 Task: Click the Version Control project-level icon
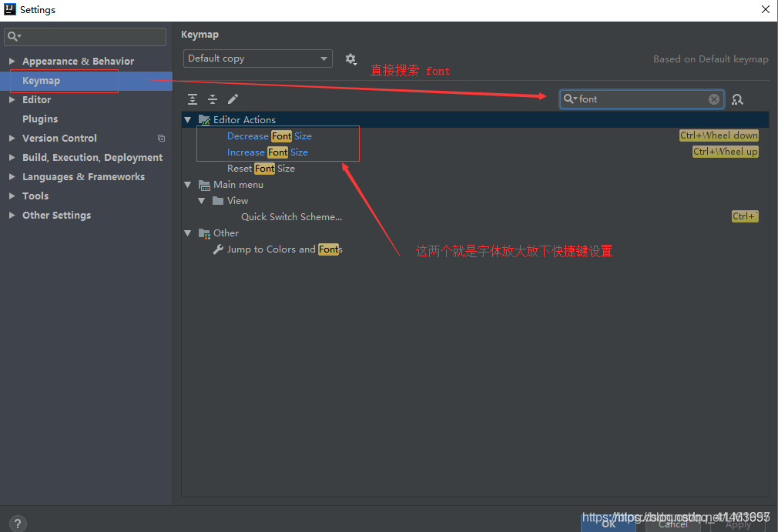[161, 139]
